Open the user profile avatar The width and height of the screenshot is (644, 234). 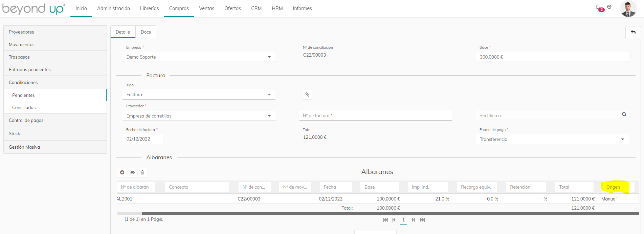[x=628, y=9]
